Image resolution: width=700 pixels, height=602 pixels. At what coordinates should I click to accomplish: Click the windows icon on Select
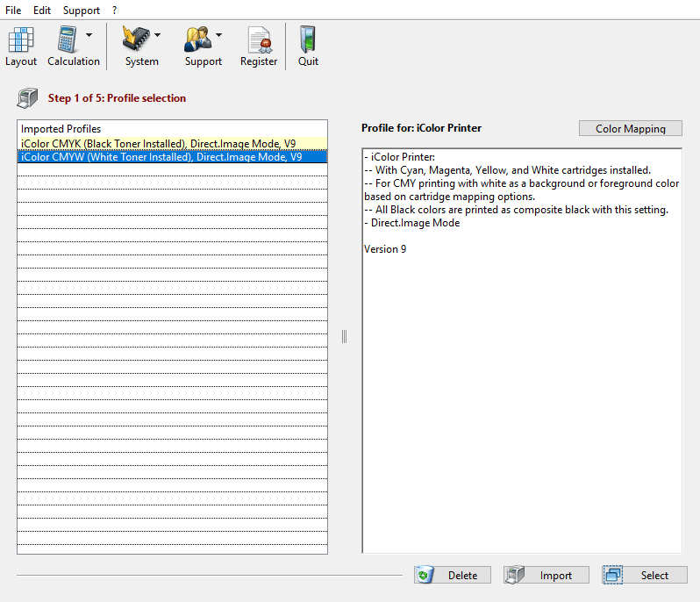(x=612, y=575)
